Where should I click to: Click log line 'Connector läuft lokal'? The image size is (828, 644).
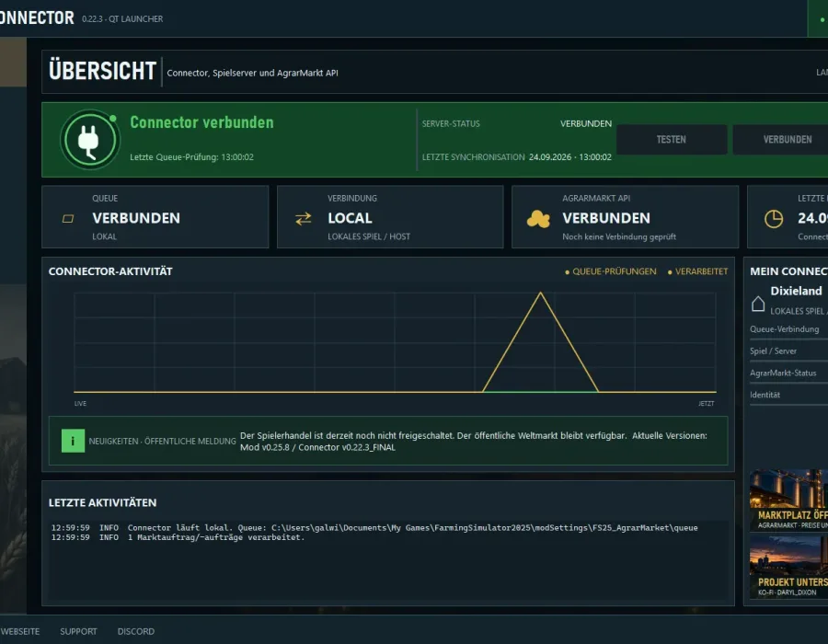click(x=374, y=527)
